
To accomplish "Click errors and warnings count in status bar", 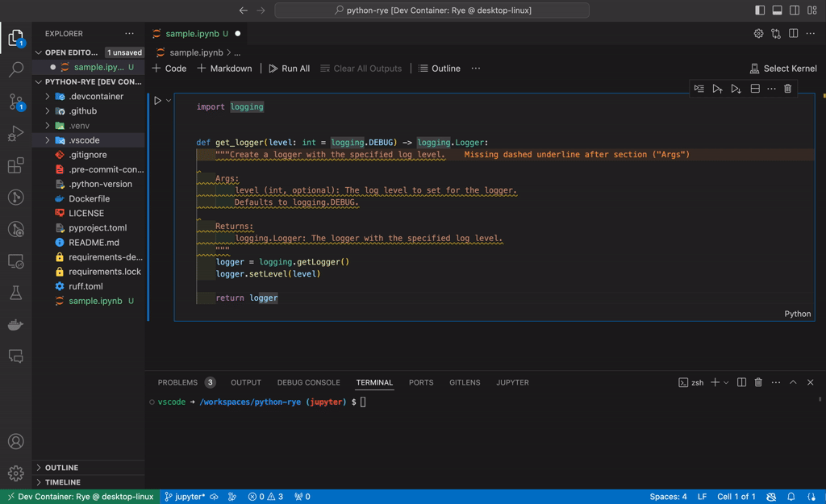I will click(265, 497).
